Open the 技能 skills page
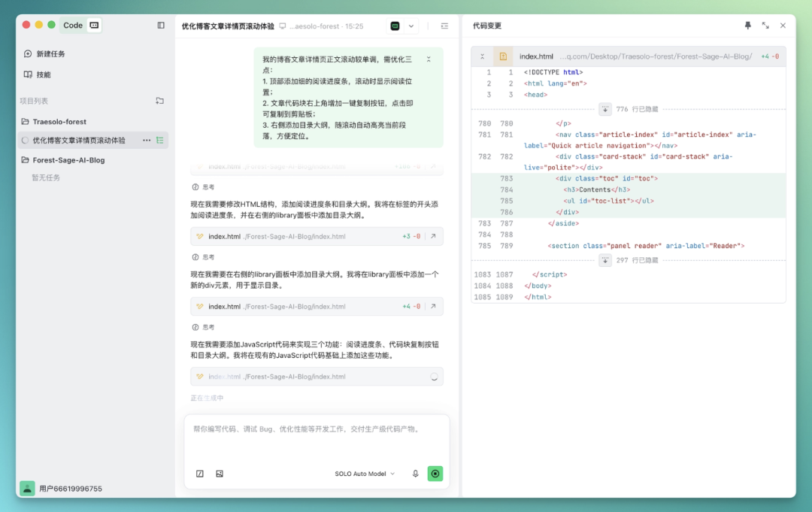The height and width of the screenshot is (512, 812). click(37, 74)
